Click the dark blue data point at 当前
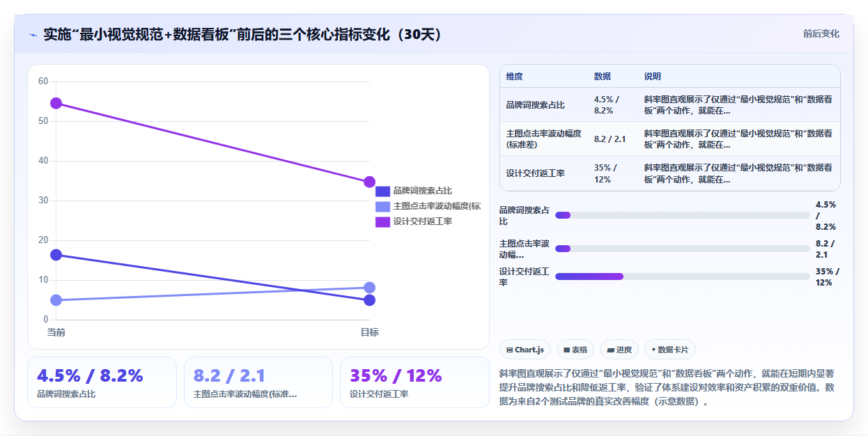The height and width of the screenshot is (436, 868). (x=56, y=255)
